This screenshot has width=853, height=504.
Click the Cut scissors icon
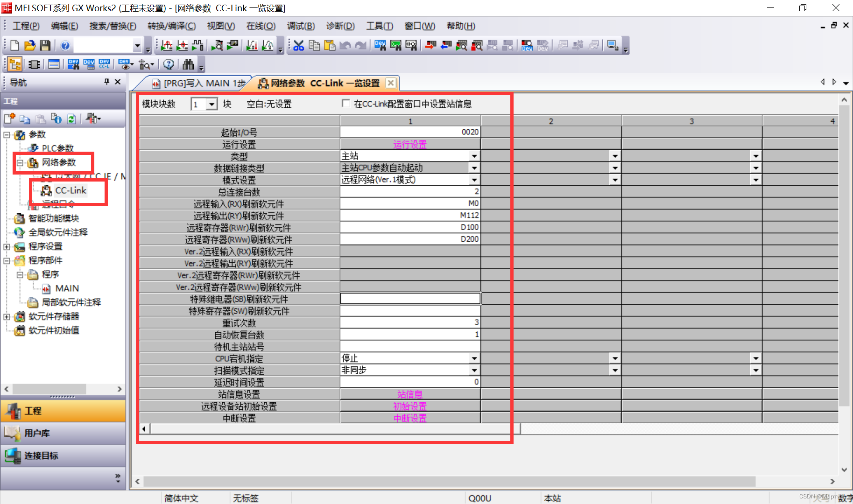[x=299, y=45]
